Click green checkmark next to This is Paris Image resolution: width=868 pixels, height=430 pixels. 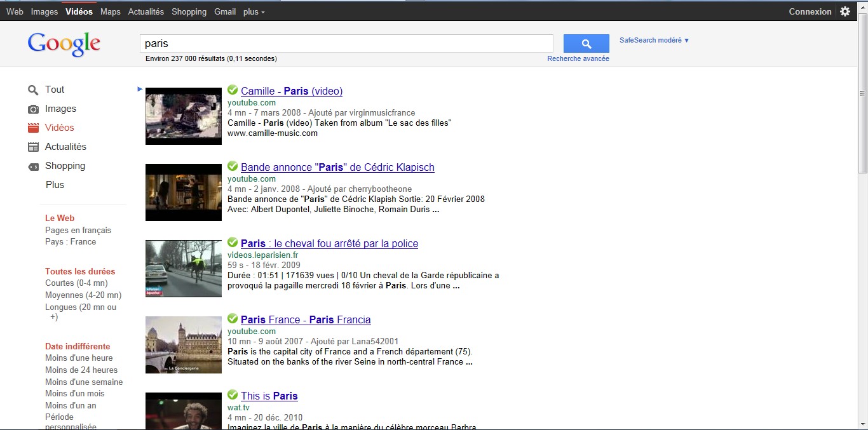(x=233, y=395)
